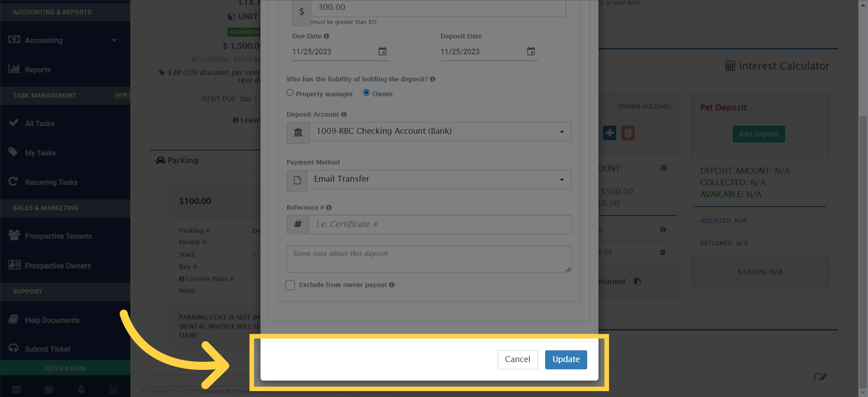Click the red trash icon beside the plus button
868x397 pixels.
click(628, 133)
